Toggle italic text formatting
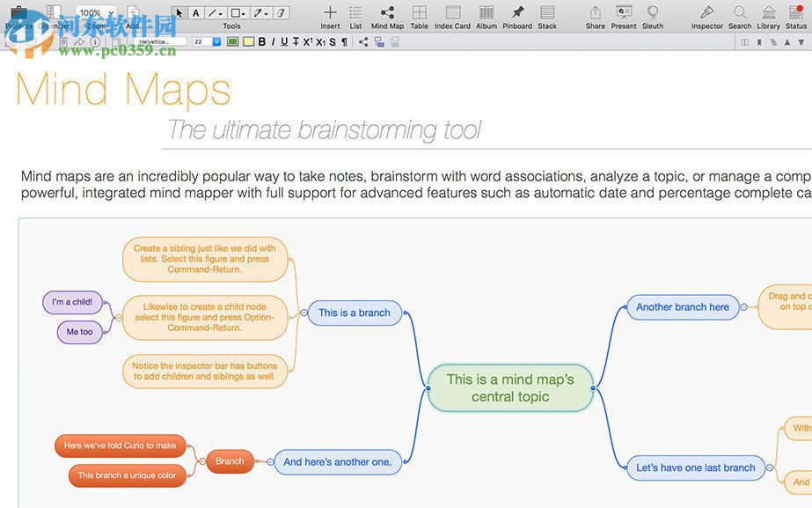The height and width of the screenshot is (508, 812). [273, 41]
